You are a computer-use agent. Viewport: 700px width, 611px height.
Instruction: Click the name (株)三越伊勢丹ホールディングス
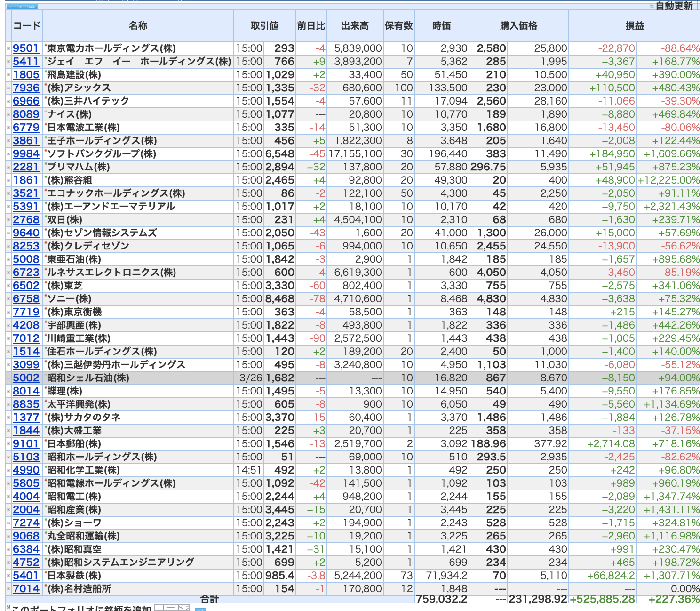pos(116,365)
